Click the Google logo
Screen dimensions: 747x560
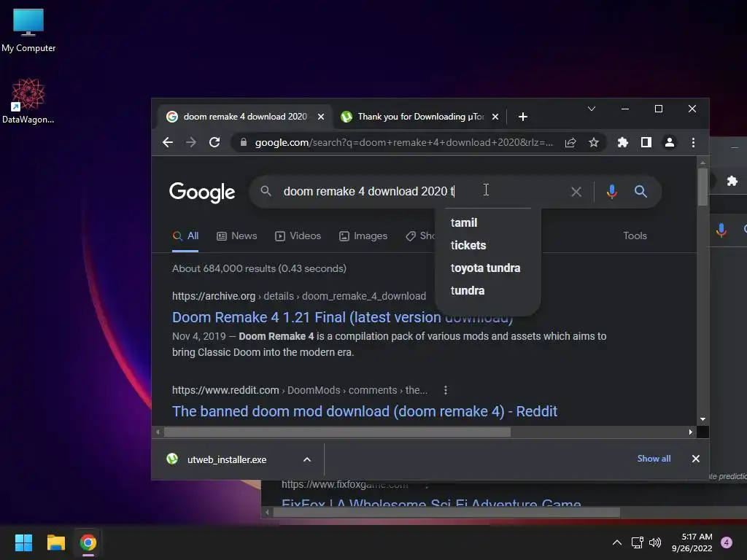coord(202,192)
